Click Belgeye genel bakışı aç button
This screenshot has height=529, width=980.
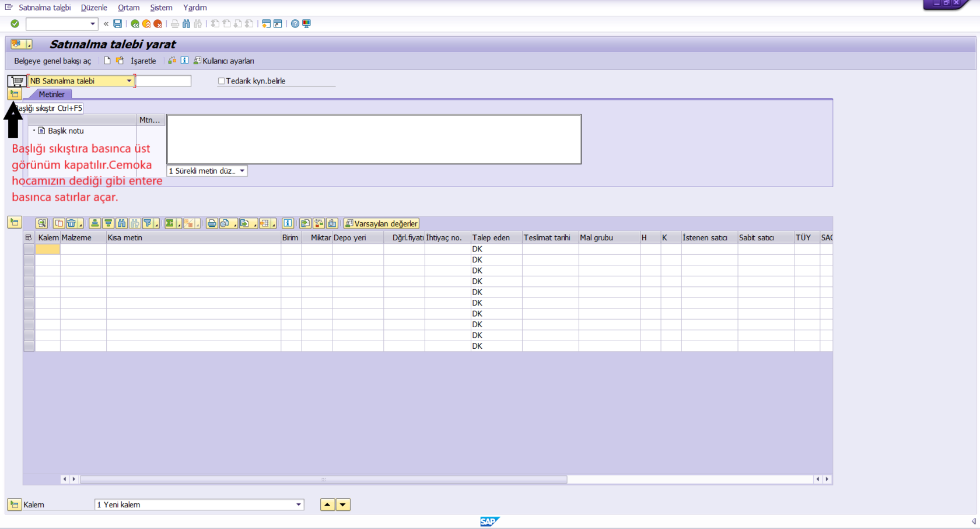[x=52, y=61]
